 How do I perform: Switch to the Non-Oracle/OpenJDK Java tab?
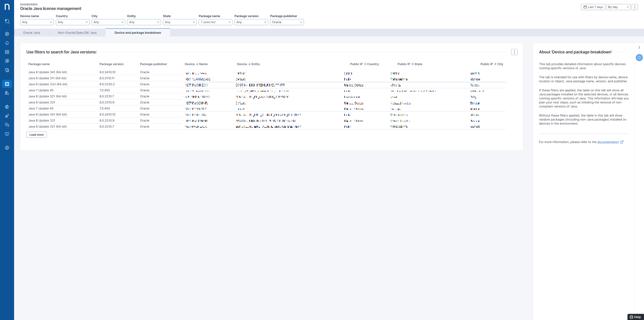[x=77, y=33]
